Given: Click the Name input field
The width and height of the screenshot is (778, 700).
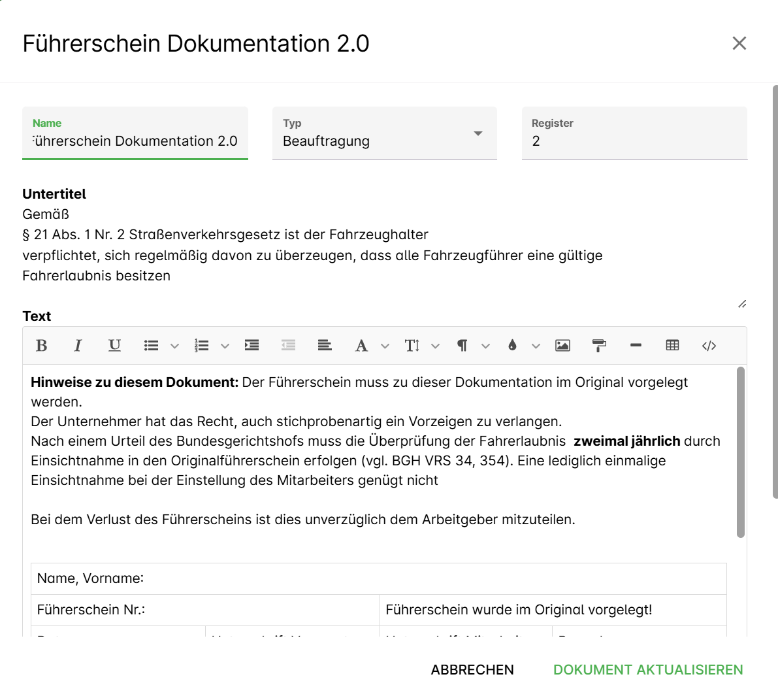Looking at the screenshot, I should click(x=135, y=141).
